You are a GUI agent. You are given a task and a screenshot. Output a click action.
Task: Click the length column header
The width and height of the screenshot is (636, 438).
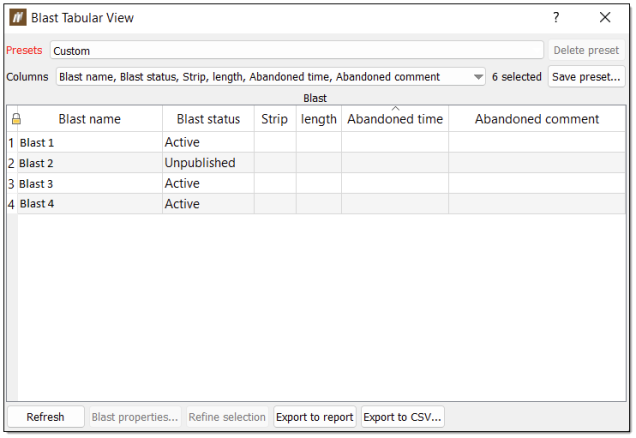(319, 119)
